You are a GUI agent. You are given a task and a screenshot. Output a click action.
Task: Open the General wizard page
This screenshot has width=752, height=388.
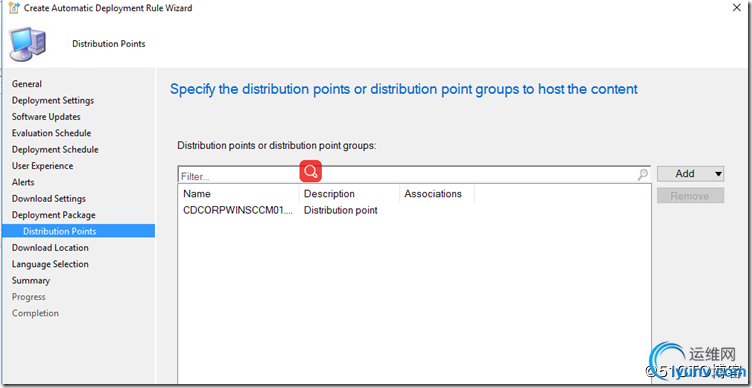pyautogui.click(x=27, y=84)
